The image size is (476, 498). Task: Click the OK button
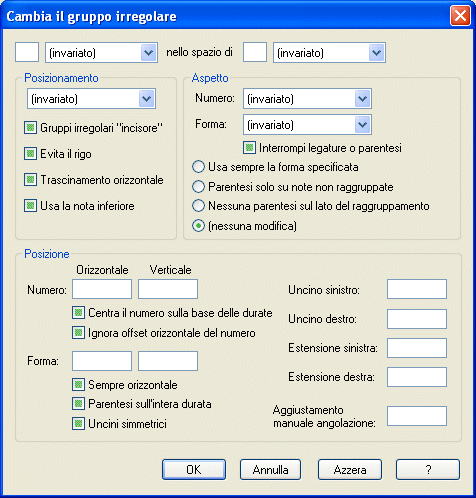coord(194,470)
